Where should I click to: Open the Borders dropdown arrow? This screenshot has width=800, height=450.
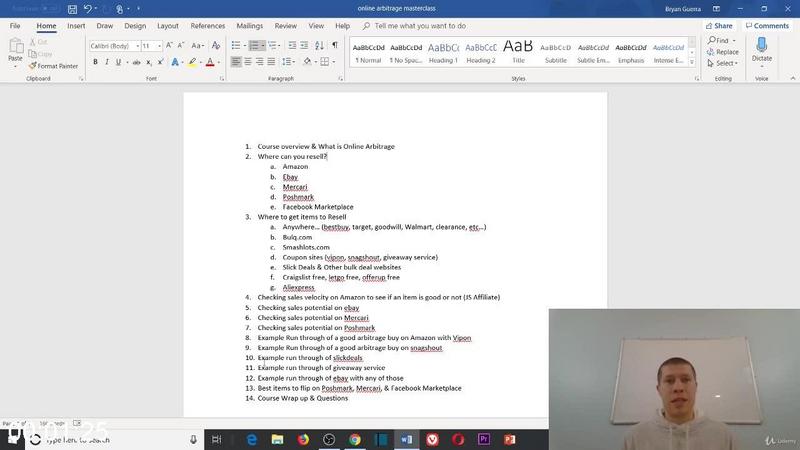[334, 62]
